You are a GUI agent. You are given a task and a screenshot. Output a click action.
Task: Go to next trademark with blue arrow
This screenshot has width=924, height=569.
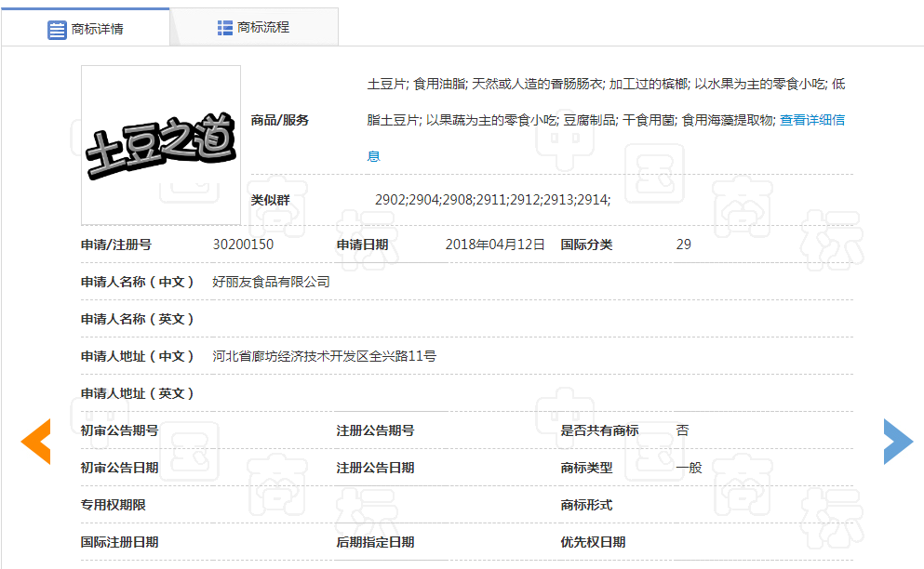pyautogui.click(x=898, y=442)
